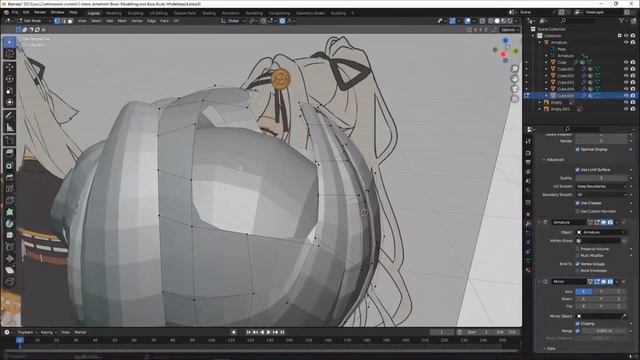Viewport: 640px width, 360px height.
Task: Select the Extrude Region tool
Action: point(9,153)
